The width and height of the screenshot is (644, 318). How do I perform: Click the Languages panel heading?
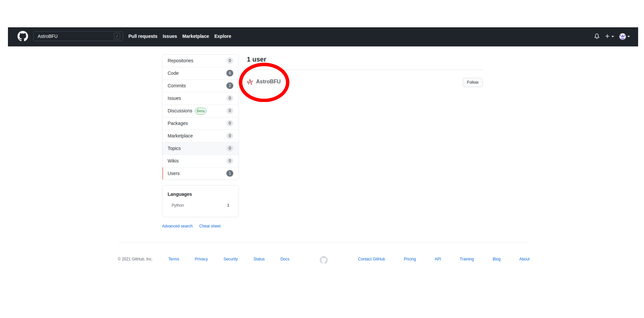[180, 194]
